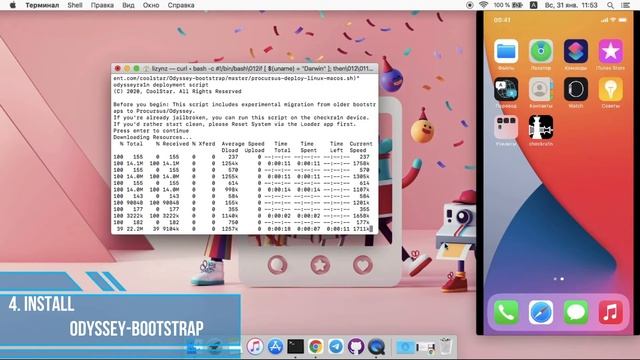Click the Wi-Fi status icon
Screen dimensions: 640x360
click(484, 5)
